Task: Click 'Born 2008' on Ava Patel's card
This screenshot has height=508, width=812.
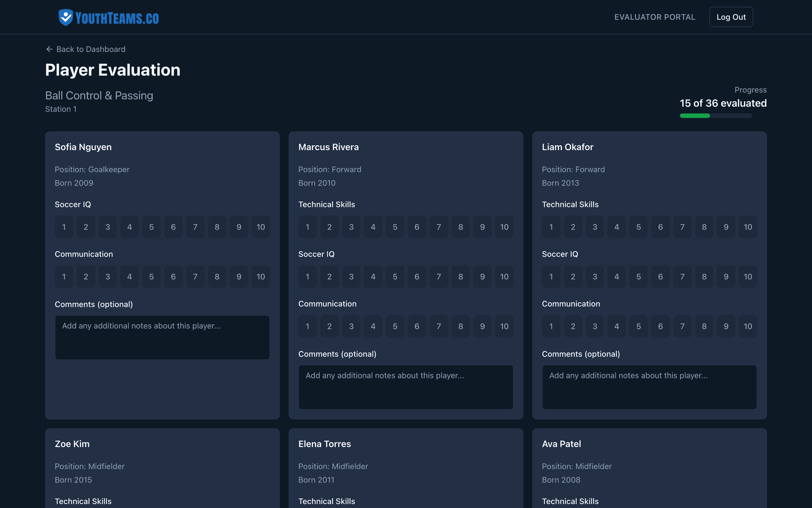Action: coord(561,480)
